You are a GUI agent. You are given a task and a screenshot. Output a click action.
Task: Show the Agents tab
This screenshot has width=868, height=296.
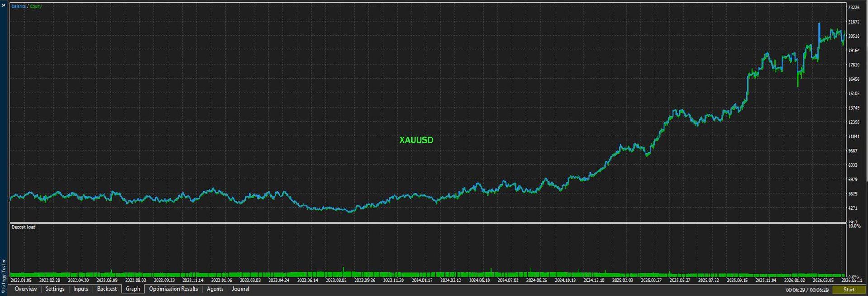pos(215,289)
